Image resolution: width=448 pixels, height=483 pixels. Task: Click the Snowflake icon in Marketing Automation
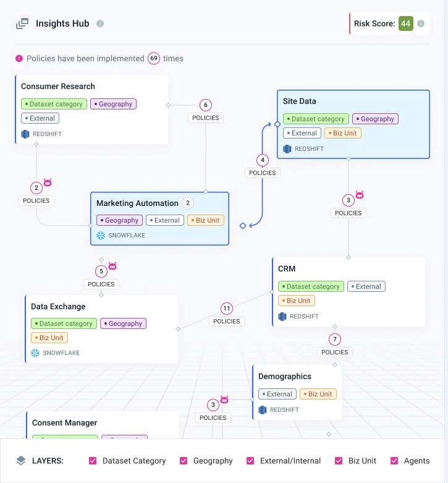(101, 236)
